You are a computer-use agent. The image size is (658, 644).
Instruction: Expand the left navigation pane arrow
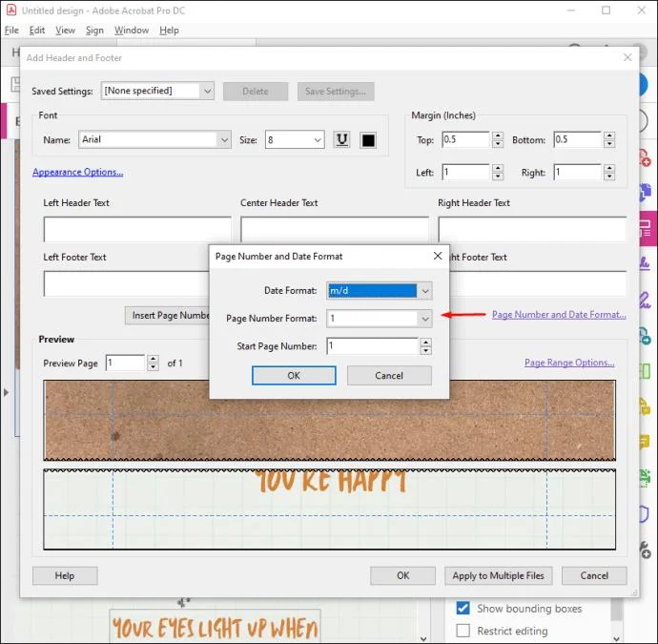click(6, 392)
